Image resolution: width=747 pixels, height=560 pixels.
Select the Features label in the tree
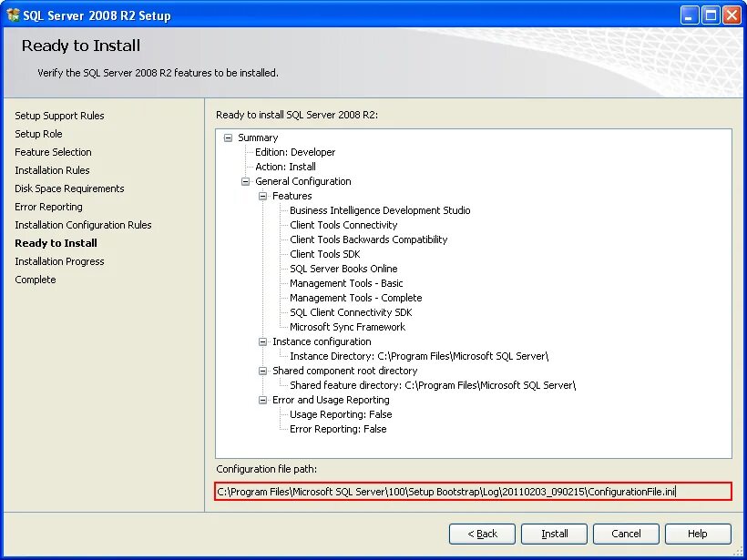(x=292, y=196)
